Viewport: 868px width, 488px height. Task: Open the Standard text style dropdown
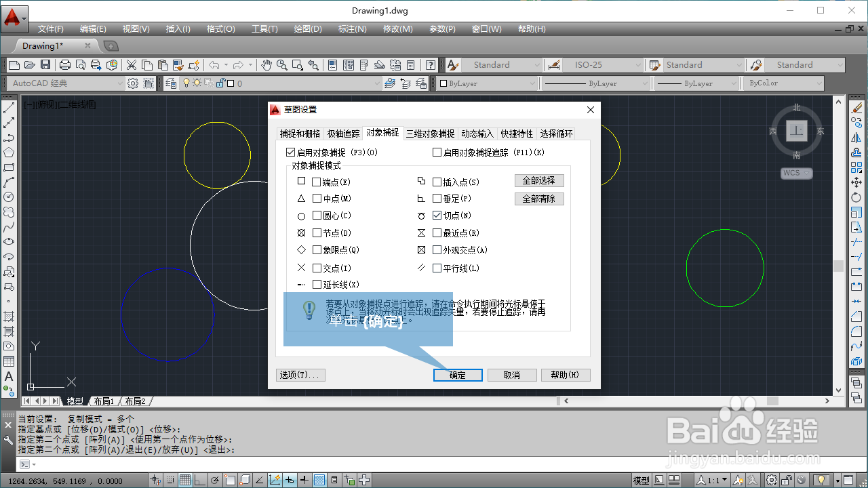pos(502,65)
